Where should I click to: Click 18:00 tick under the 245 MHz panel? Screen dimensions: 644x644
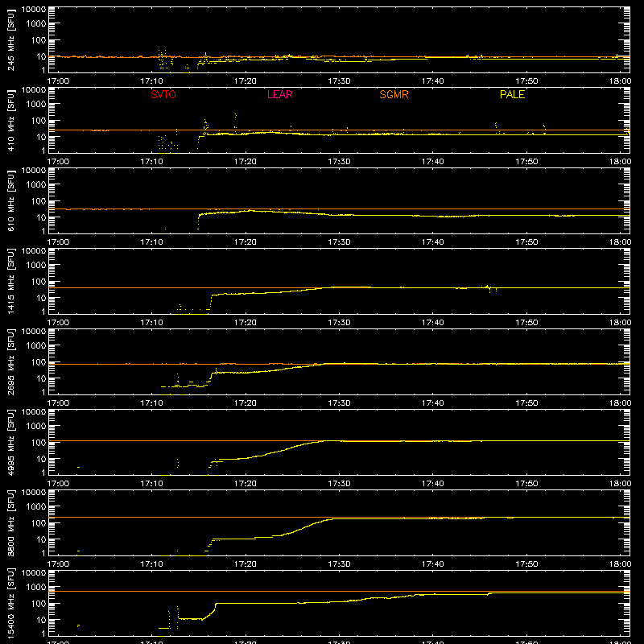click(x=620, y=81)
